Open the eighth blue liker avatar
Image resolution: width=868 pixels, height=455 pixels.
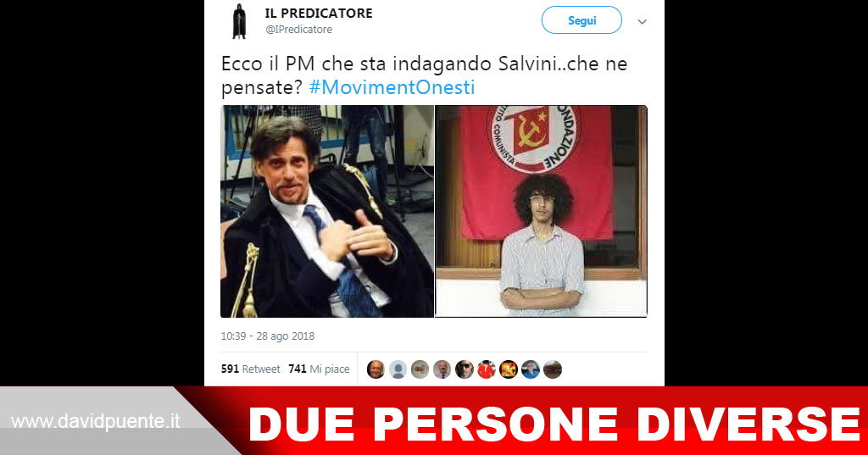[531, 369]
